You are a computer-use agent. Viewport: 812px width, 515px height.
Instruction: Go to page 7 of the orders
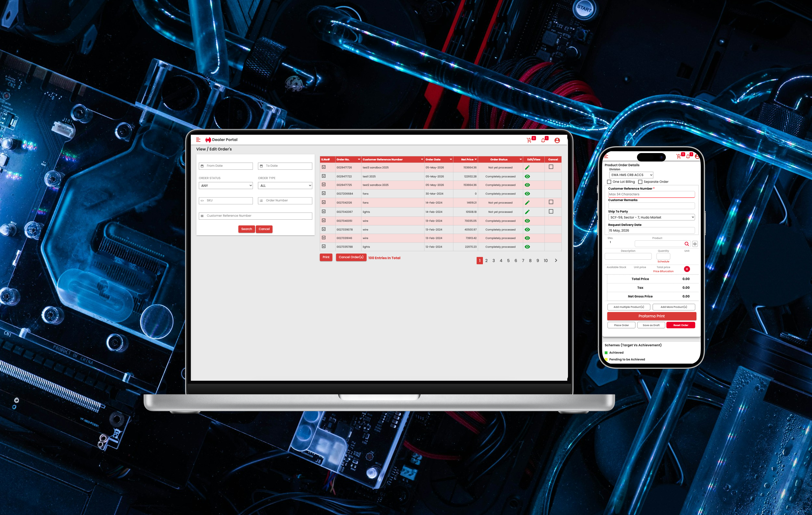coord(523,260)
